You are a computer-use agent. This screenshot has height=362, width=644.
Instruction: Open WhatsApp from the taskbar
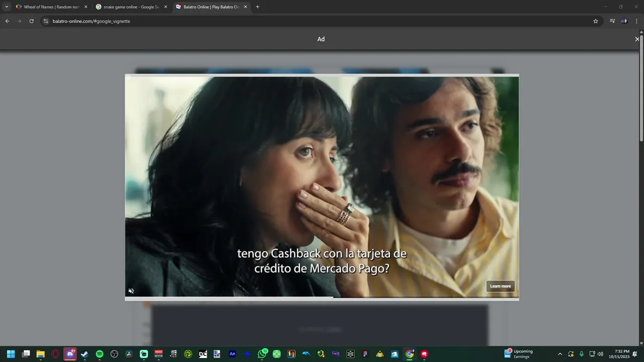[262, 354]
